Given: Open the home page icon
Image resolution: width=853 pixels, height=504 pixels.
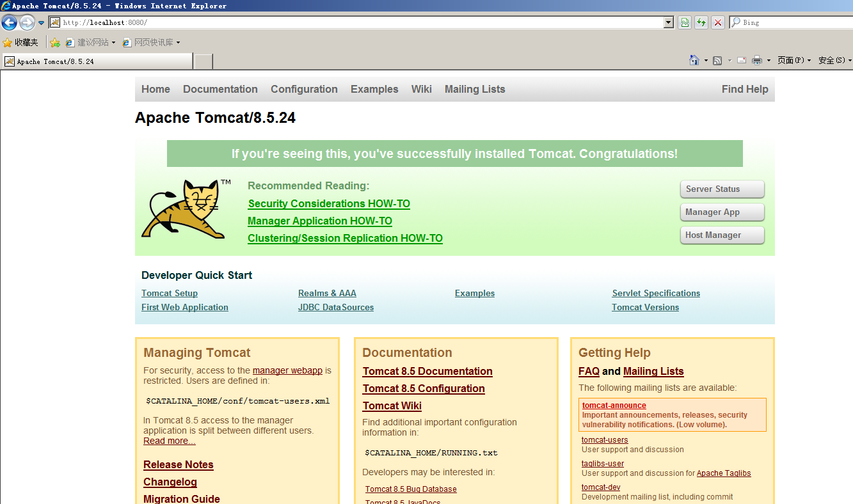Looking at the screenshot, I should (695, 60).
